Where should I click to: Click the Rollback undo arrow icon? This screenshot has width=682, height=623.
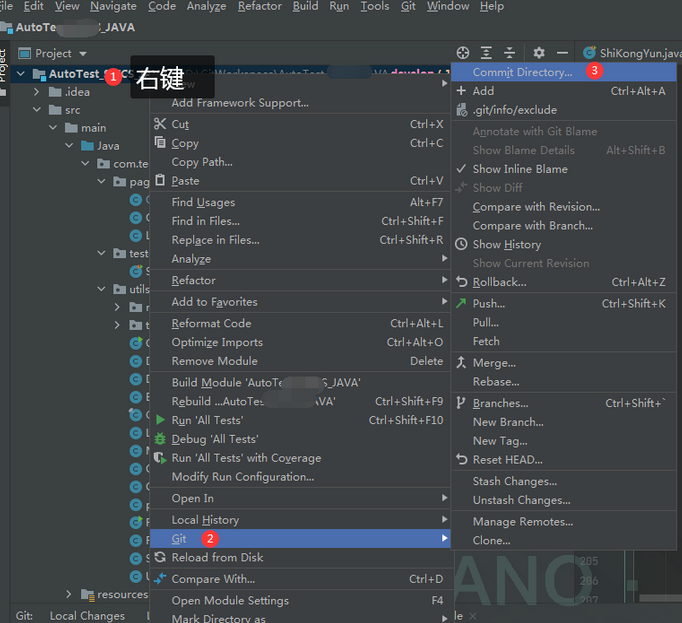click(461, 282)
